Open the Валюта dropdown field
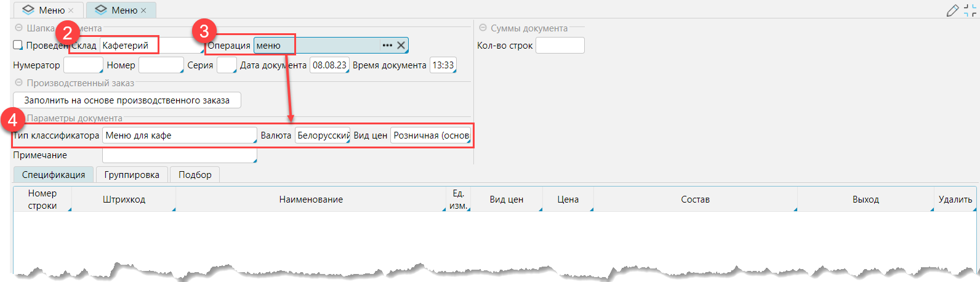The height and width of the screenshot is (282, 980). [x=323, y=135]
